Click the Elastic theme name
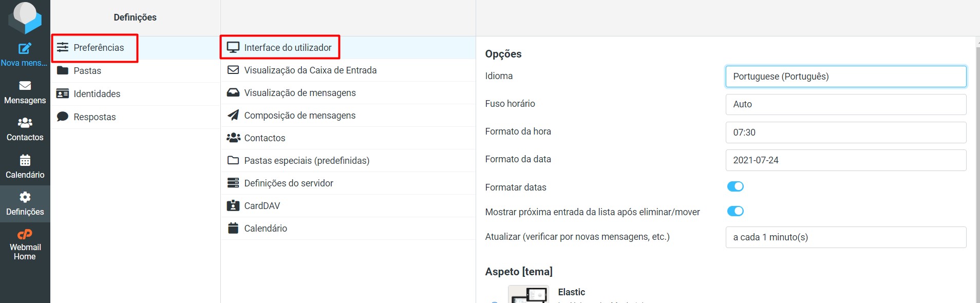 tap(571, 292)
